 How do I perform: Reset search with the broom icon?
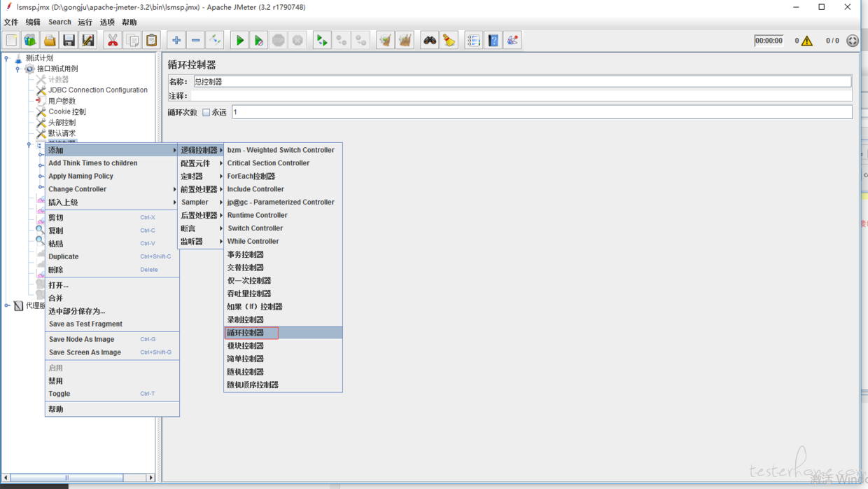coord(449,41)
